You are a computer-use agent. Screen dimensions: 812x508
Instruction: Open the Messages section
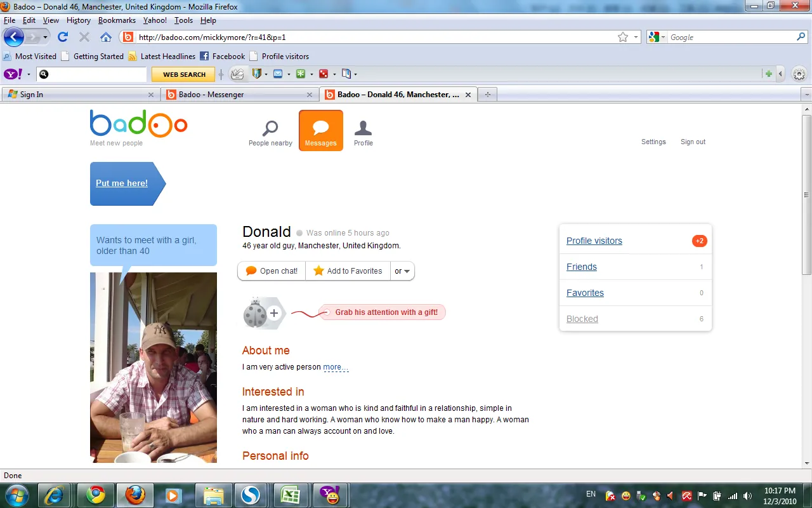321,131
